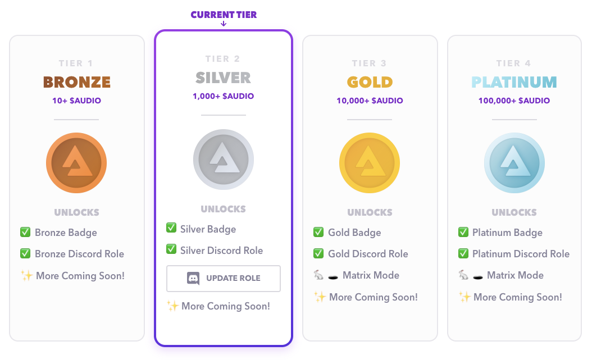
Task: Select the PLATINUM tier heading
Action: (x=514, y=82)
